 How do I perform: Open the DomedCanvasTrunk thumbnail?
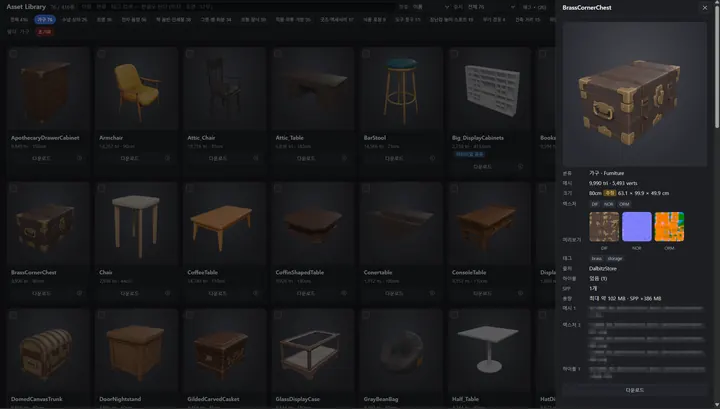tap(48, 350)
